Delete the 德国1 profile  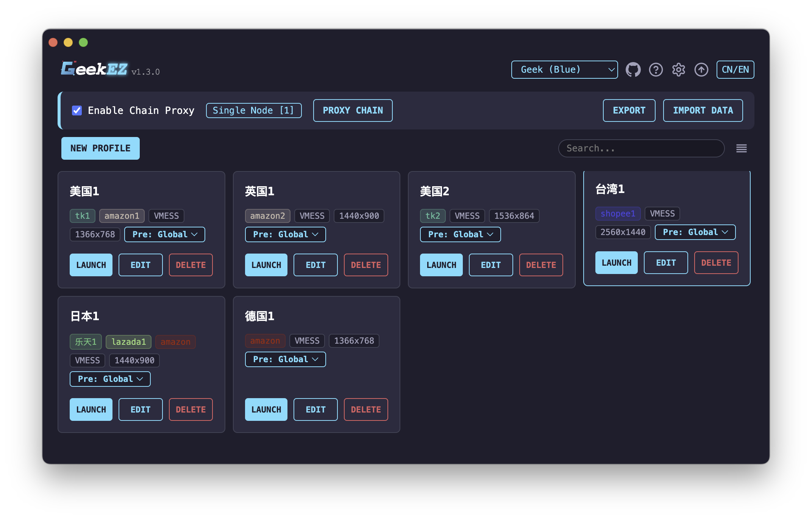tap(365, 409)
